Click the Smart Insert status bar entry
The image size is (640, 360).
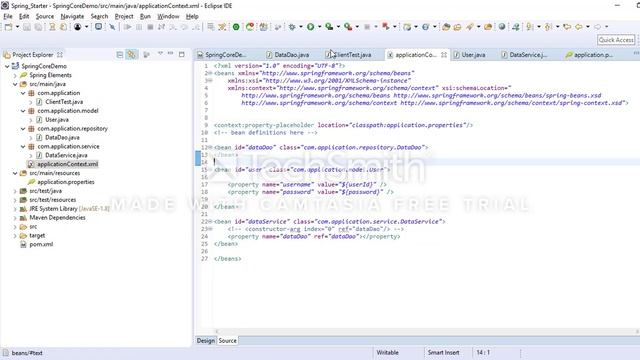point(443,352)
